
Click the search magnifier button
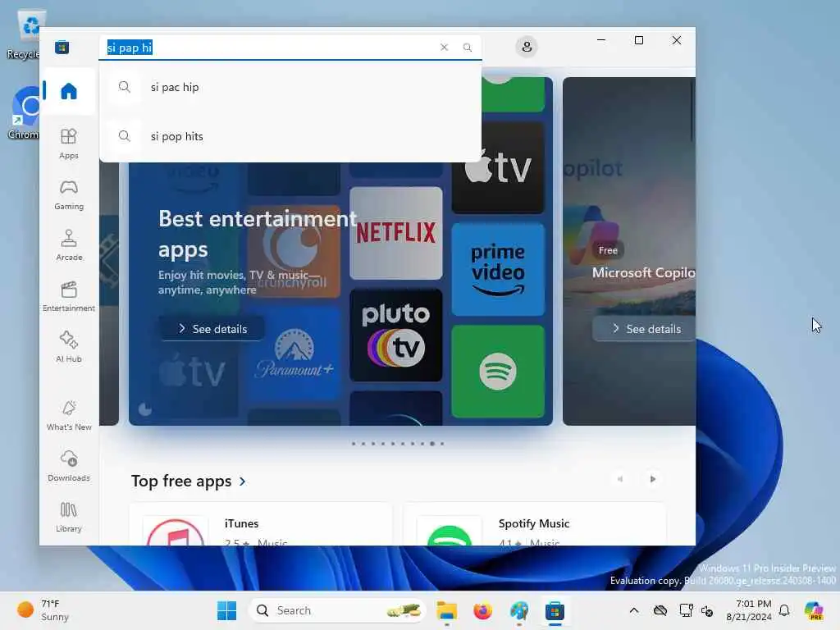coord(467,47)
